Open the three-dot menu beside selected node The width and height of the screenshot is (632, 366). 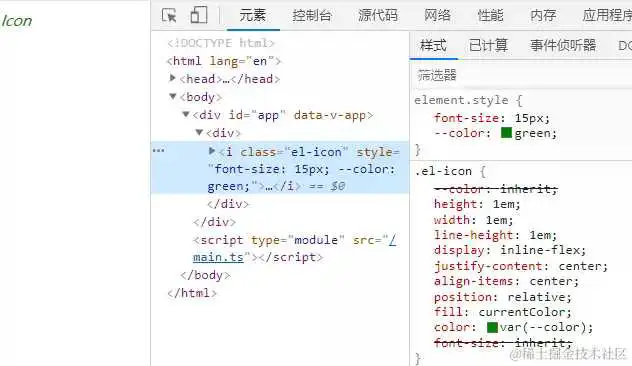(x=158, y=151)
